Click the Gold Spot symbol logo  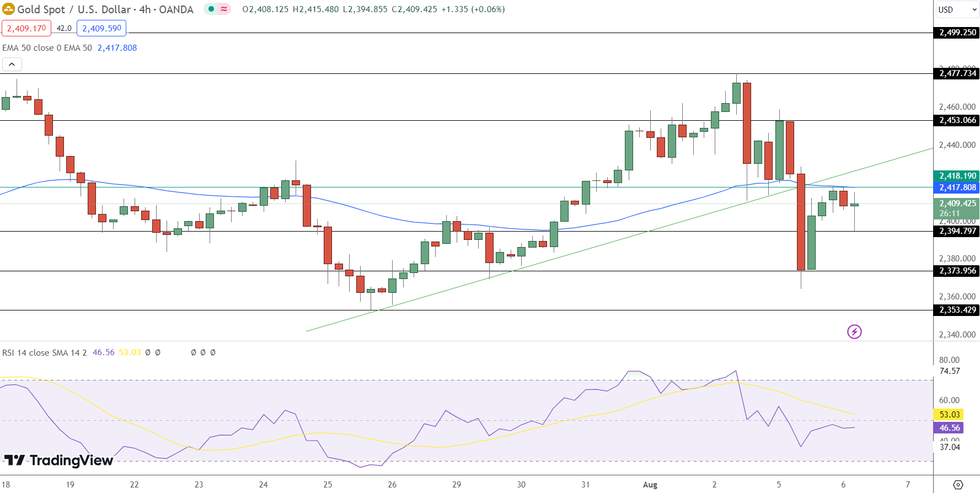pyautogui.click(x=8, y=9)
